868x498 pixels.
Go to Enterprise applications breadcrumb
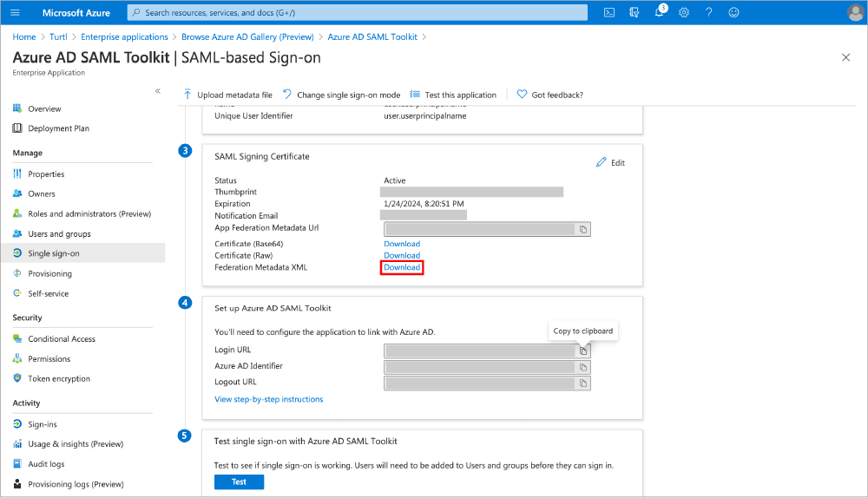point(124,37)
